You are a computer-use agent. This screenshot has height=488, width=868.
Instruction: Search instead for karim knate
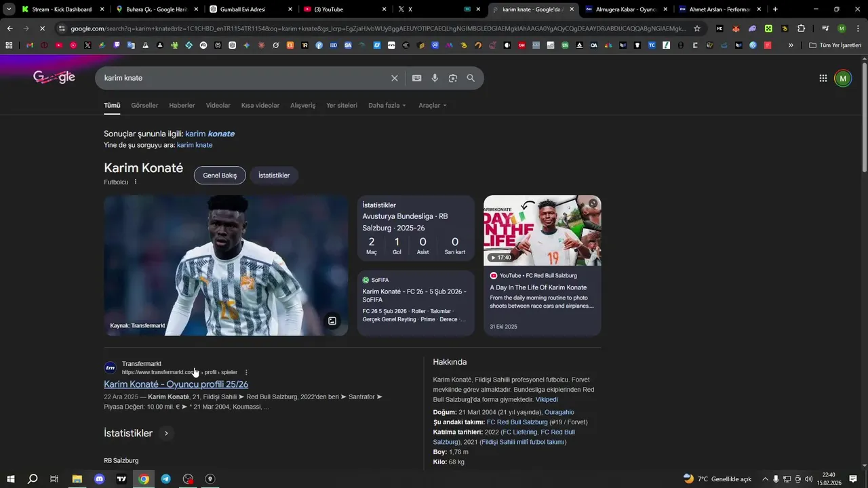pyautogui.click(x=195, y=145)
